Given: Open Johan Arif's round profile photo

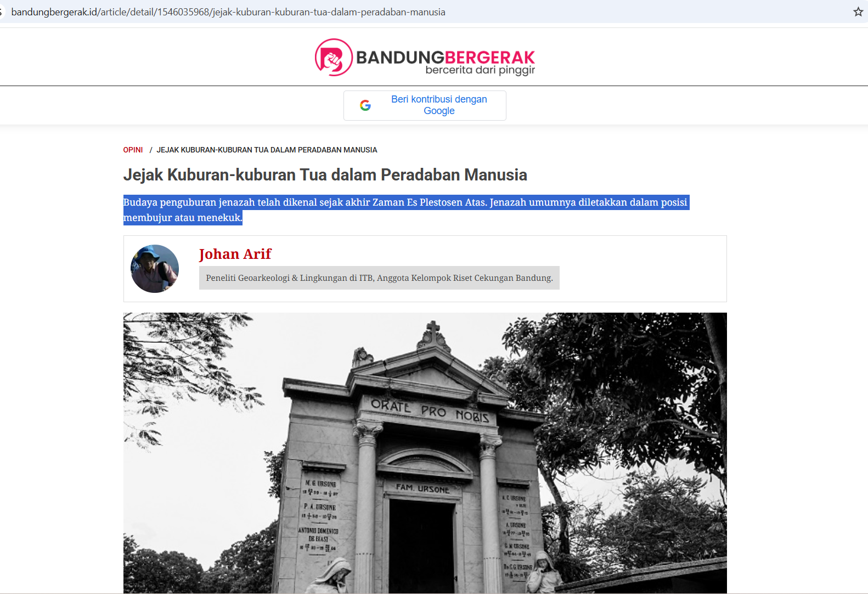Looking at the screenshot, I should (155, 269).
